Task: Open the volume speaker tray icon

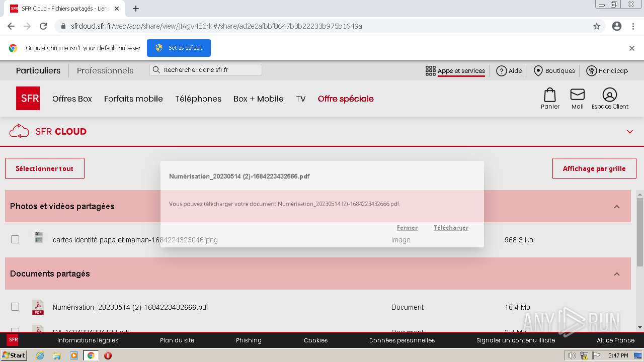Action: (x=572, y=355)
